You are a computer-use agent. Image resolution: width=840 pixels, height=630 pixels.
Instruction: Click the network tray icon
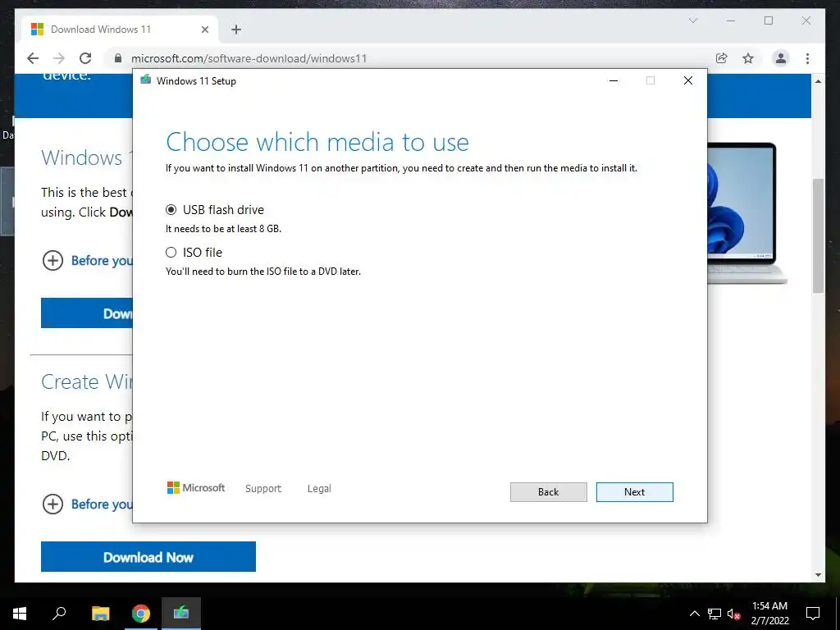pos(714,614)
